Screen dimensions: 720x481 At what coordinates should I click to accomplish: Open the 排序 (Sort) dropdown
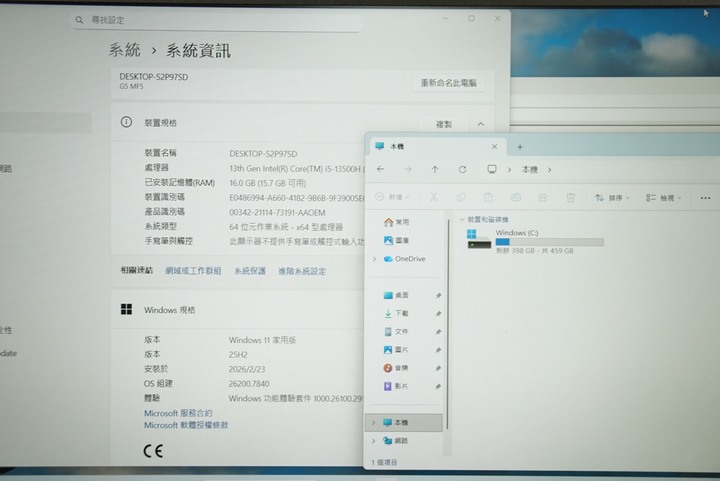click(611, 198)
